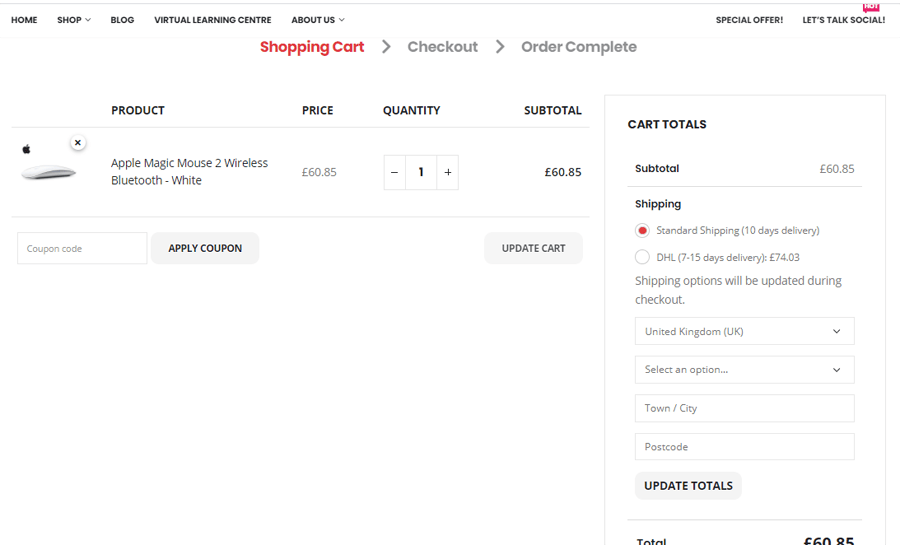
Task: Decrease quantity with minus button
Action: [394, 173]
